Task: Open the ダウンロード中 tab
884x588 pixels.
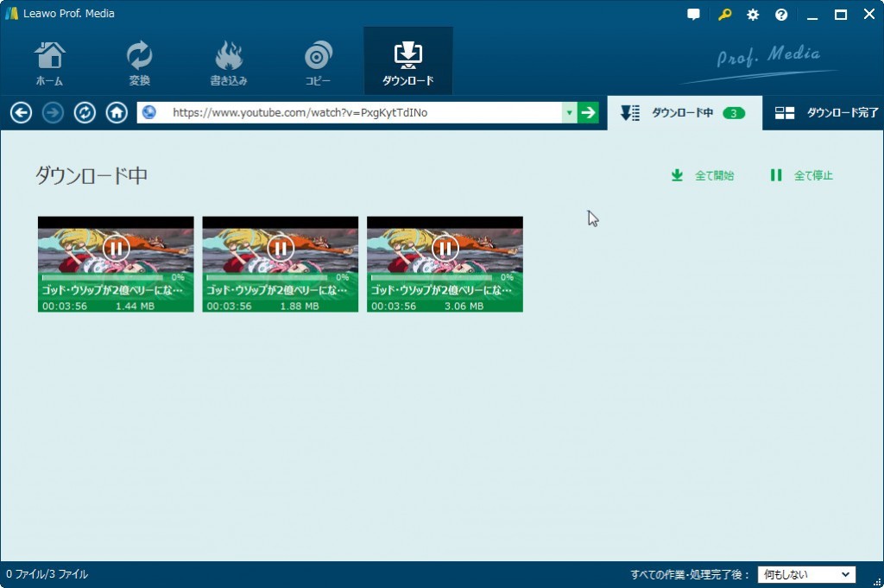Action: pos(685,113)
